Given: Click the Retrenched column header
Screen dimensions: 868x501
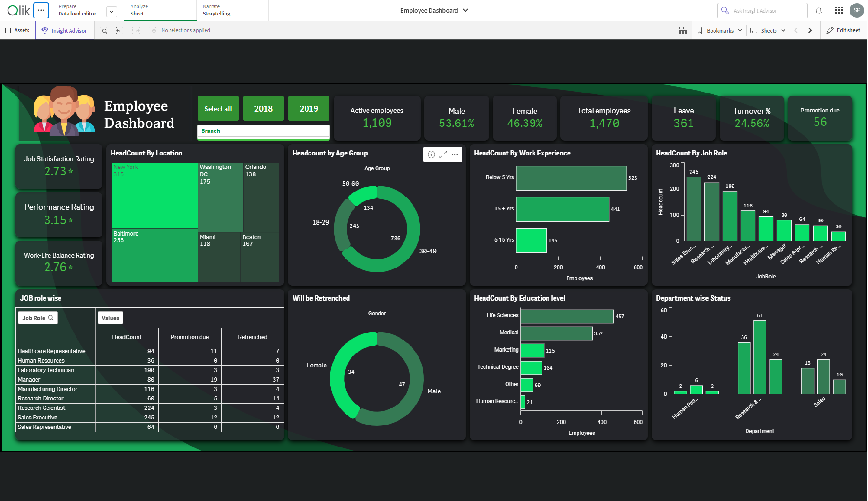Looking at the screenshot, I should [x=253, y=337].
